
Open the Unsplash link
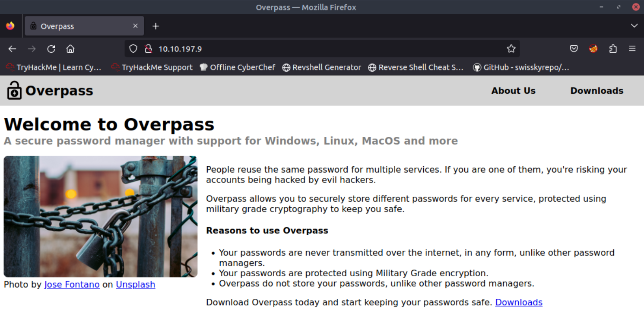pos(135,285)
